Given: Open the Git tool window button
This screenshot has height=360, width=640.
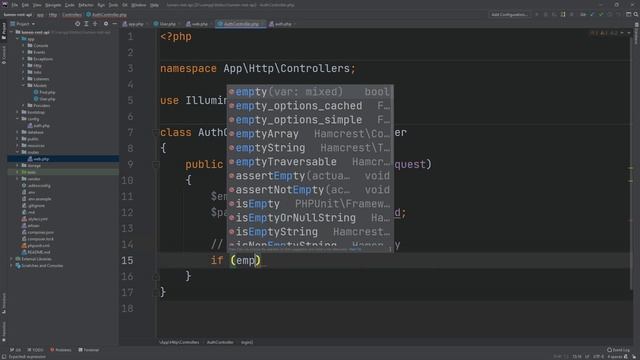Looking at the screenshot, I should click(15, 350).
